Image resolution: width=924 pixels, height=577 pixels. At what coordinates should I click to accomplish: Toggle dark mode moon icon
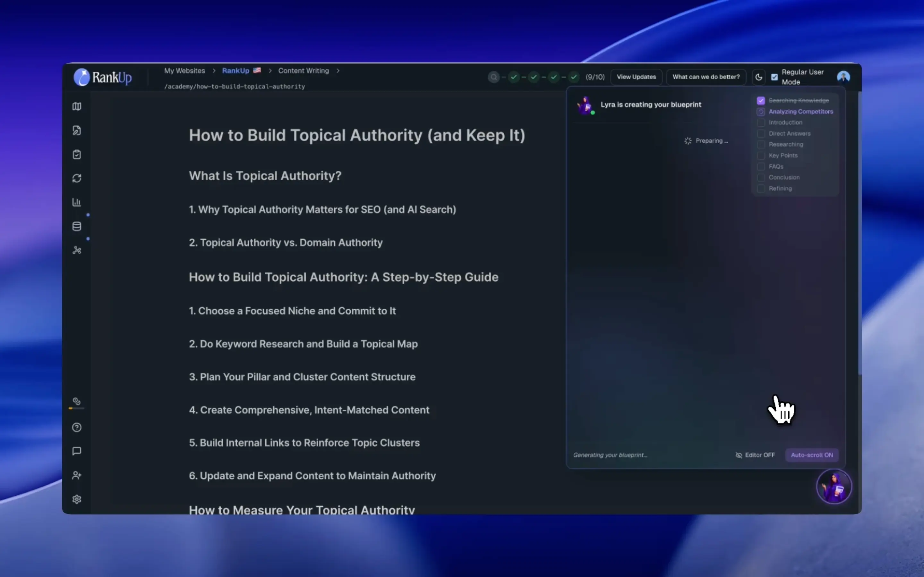[x=759, y=77]
